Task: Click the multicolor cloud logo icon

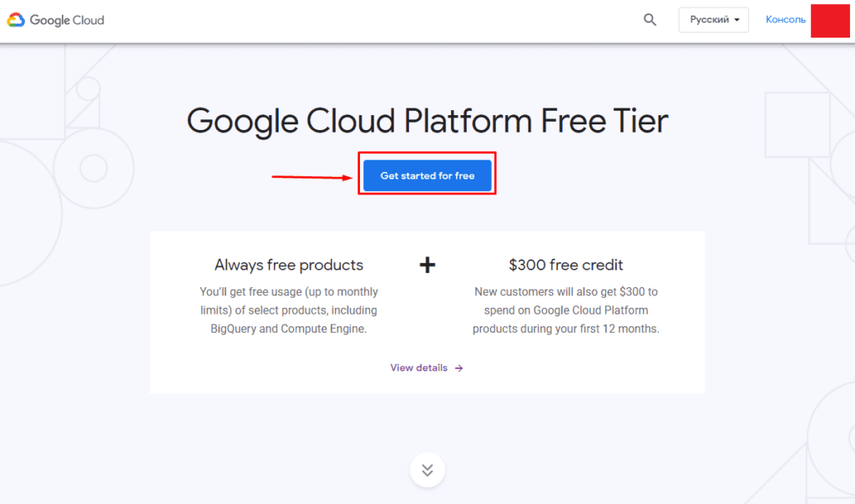Action: click(16, 20)
